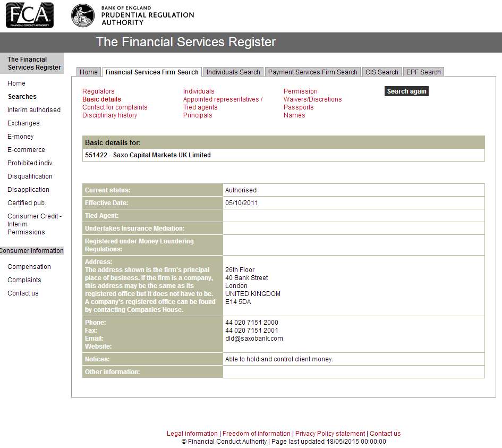Open Privacy Policy statement footer link
502x448 pixels.
(330, 434)
